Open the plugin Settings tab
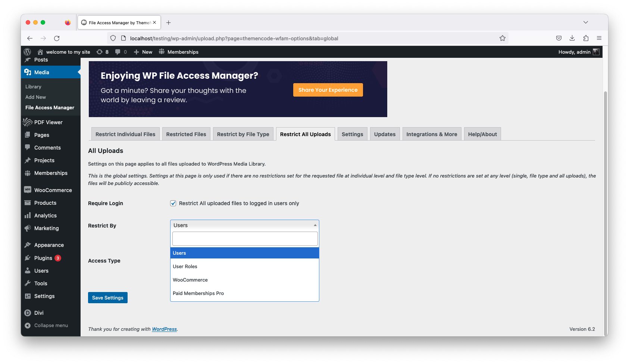This screenshot has height=364, width=629. point(353,134)
